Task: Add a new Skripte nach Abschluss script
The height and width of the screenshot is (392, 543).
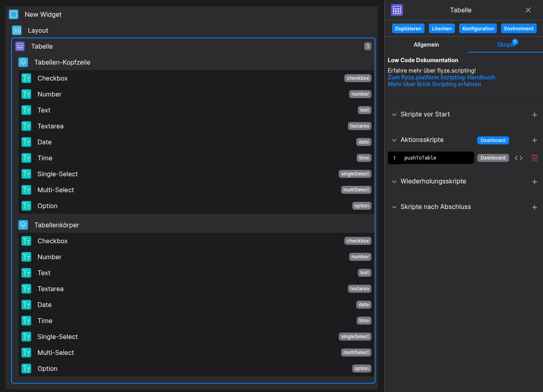Action: pos(534,207)
